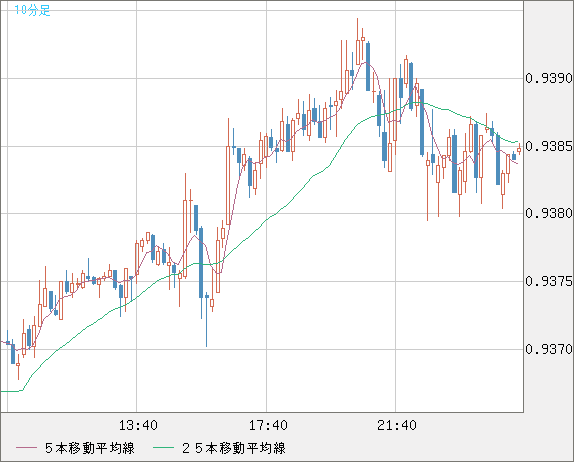Click the 5本移動平均線 legend text
Image resolution: width=574 pixels, height=462 pixels.
[x=90, y=448]
